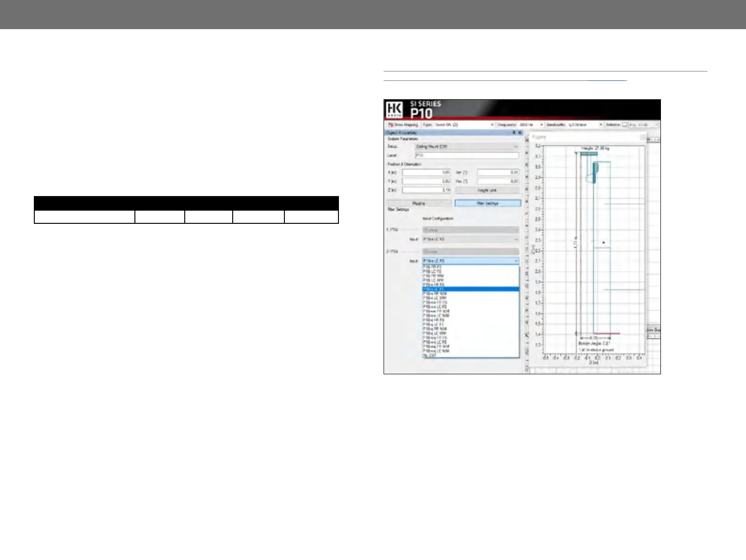This screenshot has width=746, height=560.
Task: Click the Label text field
Action: pyautogui.click(x=467, y=155)
